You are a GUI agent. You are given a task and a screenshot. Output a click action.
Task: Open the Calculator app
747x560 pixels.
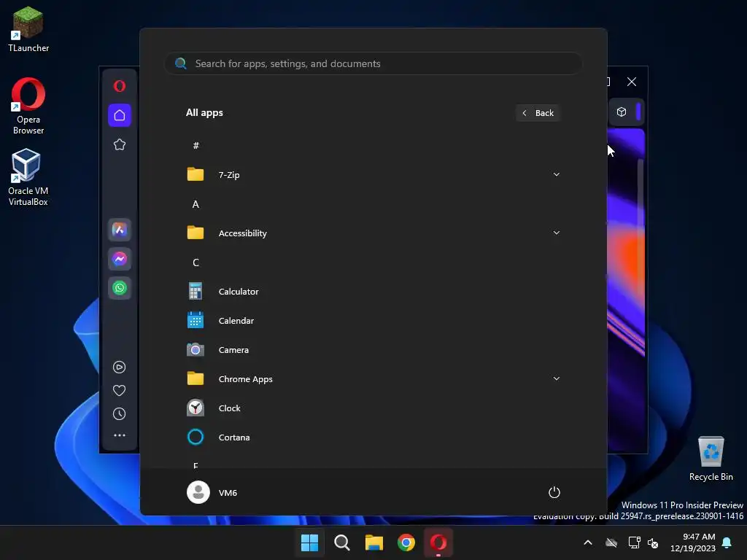373,292
